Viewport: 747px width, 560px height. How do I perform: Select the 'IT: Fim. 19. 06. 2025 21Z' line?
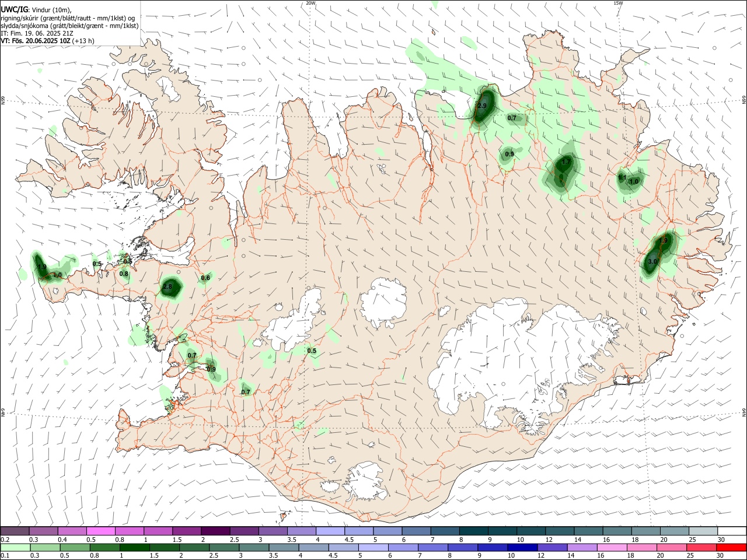(x=37, y=33)
